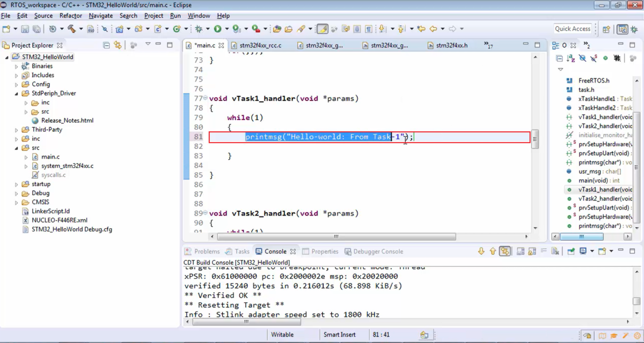Click the Back navigation arrow in toolbar
Screen dimensions: 644x343
(433, 29)
